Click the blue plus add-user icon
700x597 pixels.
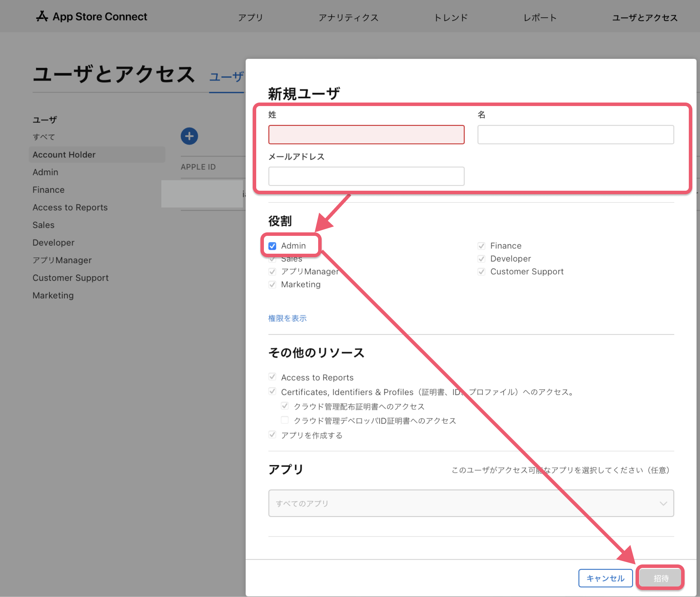pyautogui.click(x=189, y=136)
